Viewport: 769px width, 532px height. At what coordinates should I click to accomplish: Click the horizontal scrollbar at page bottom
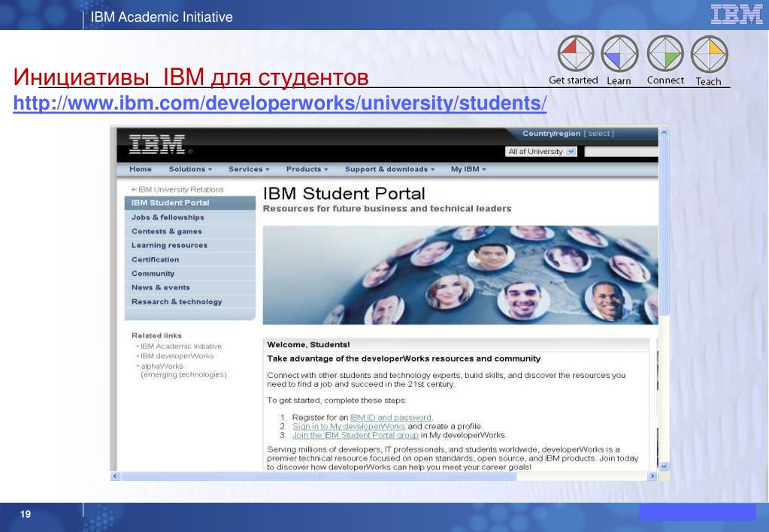tap(383, 476)
